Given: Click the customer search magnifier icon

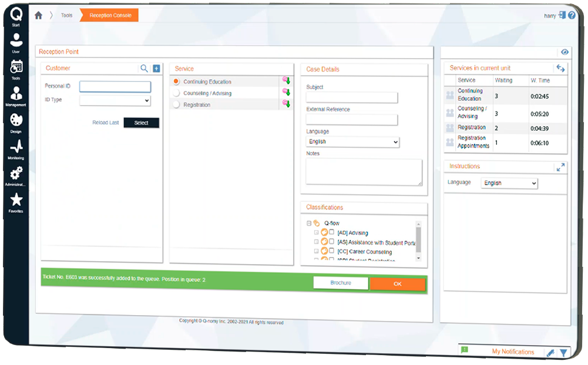Looking at the screenshot, I should click(145, 69).
